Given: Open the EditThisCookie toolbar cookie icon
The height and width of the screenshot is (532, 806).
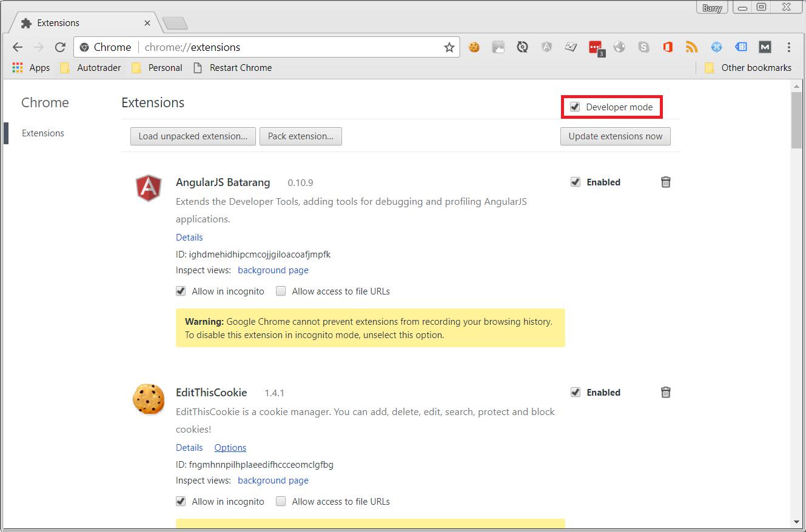Looking at the screenshot, I should (x=474, y=47).
